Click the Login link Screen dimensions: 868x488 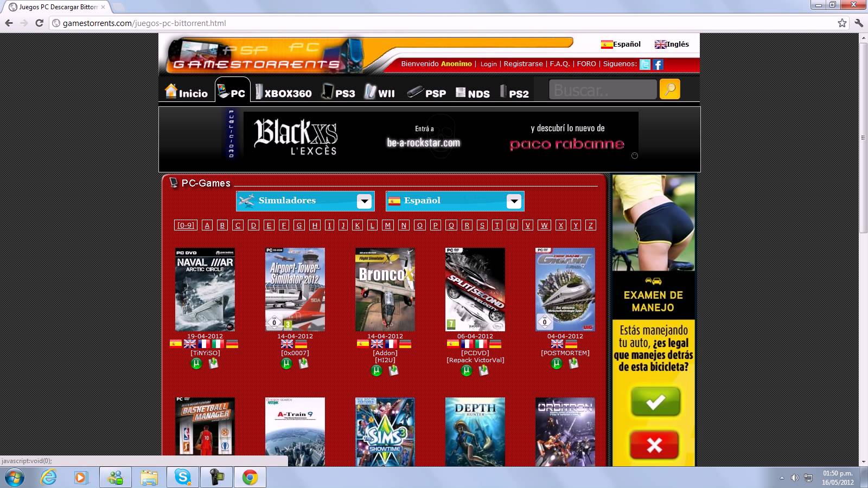click(x=488, y=64)
